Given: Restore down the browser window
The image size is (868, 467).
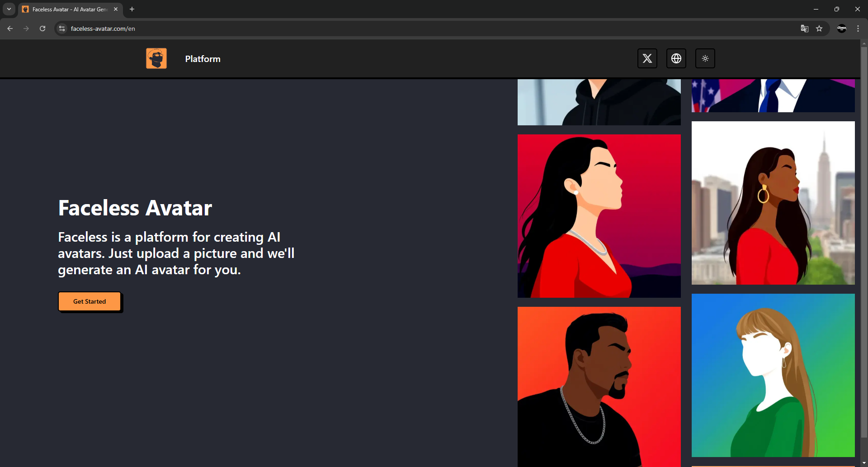Looking at the screenshot, I should (837, 9).
